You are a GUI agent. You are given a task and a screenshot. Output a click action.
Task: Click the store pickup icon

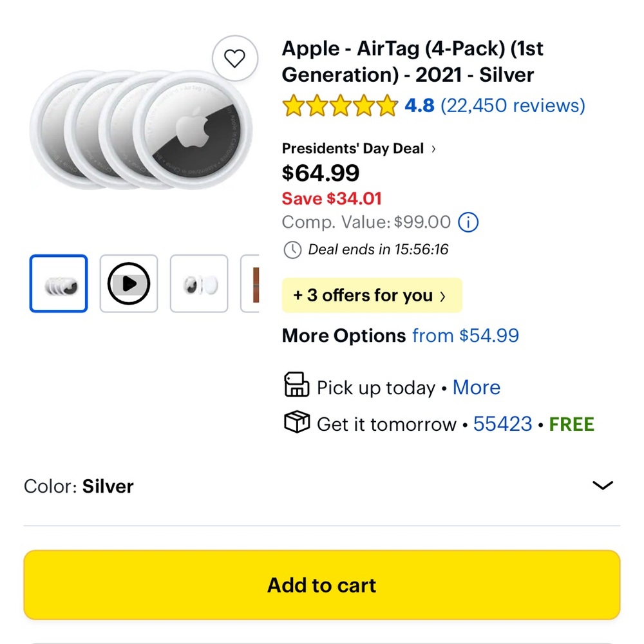point(296,384)
